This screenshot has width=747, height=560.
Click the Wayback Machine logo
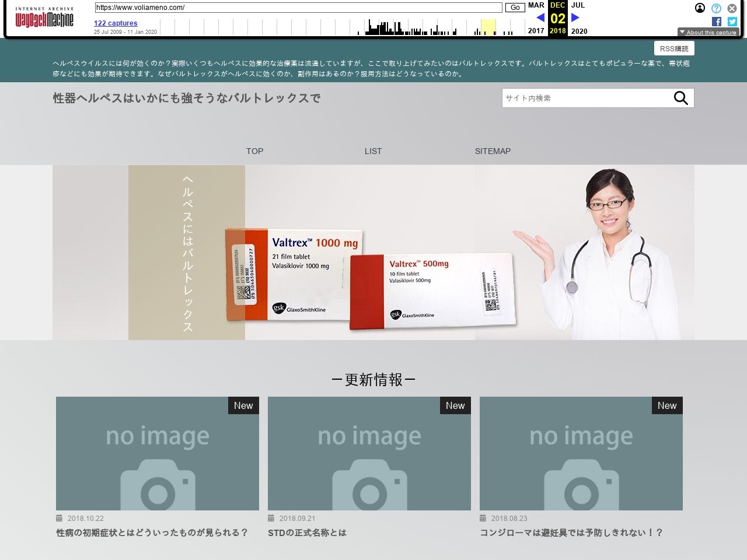[44, 19]
